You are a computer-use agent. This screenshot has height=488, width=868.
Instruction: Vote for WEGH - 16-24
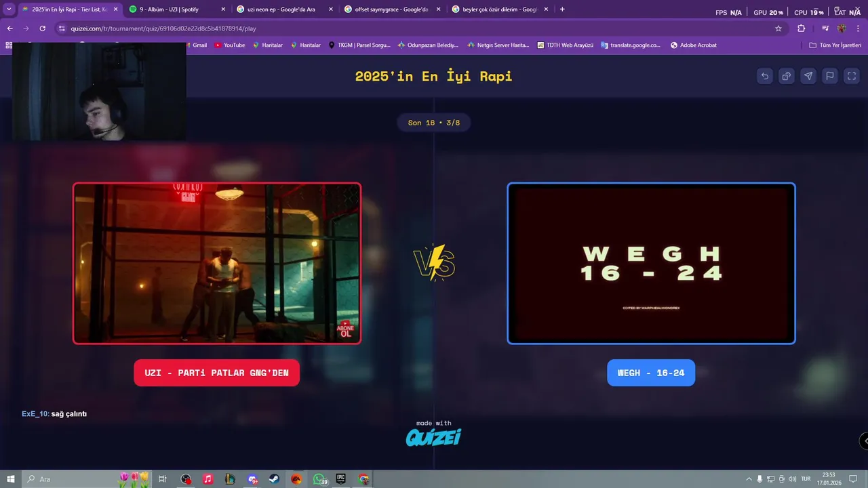[x=651, y=373]
